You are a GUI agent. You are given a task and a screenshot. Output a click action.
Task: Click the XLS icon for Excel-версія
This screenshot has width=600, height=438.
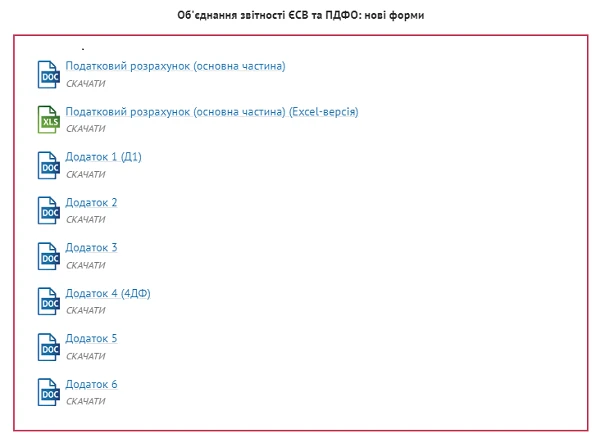tap(49, 119)
